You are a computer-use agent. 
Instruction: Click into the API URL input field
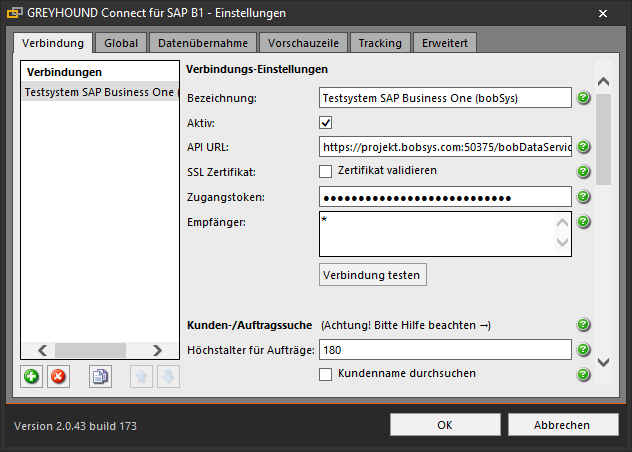(445, 146)
